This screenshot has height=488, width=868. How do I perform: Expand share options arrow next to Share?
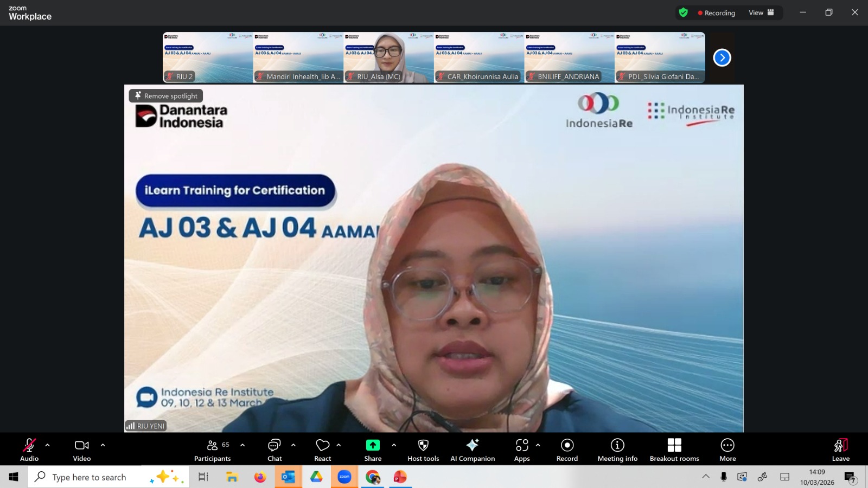point(394,445)
